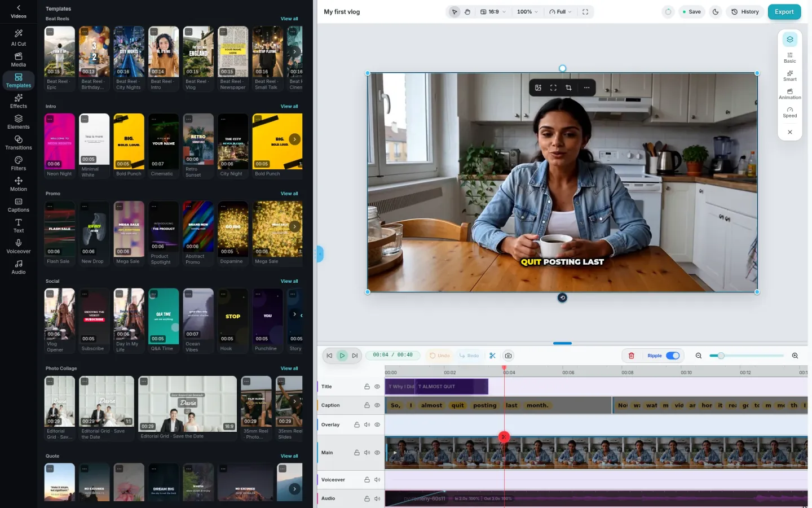812x508 pixels.
Task: Open the 100% zoom dropdown
Action: (x=527, y=12)
